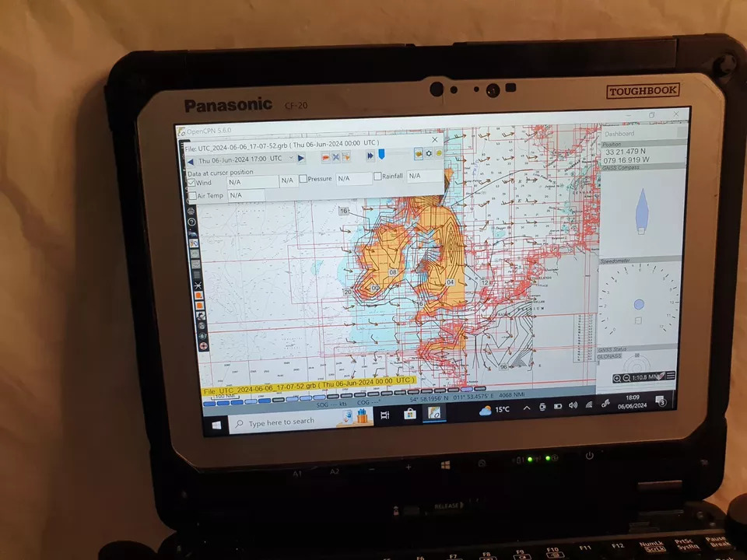Screen dimensions: 747x560
Task: Click the Type here to search box
Action: [300, 421]
